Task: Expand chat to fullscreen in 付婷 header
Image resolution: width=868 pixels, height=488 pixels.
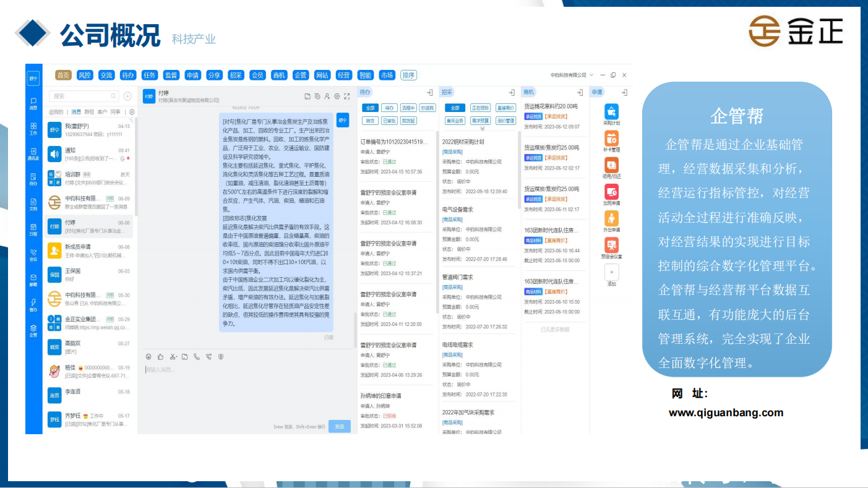Action: click(346, 96)
